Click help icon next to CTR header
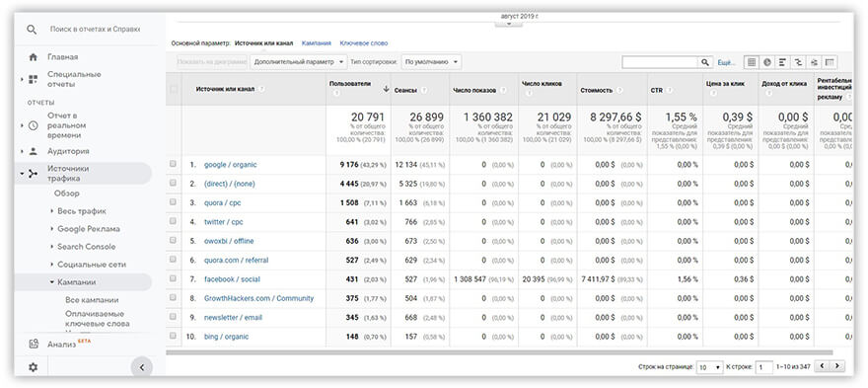 [x=669, y=90]
